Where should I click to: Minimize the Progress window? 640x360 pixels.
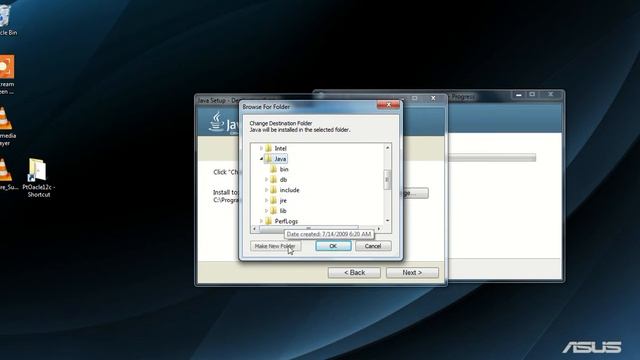point(518,95)
